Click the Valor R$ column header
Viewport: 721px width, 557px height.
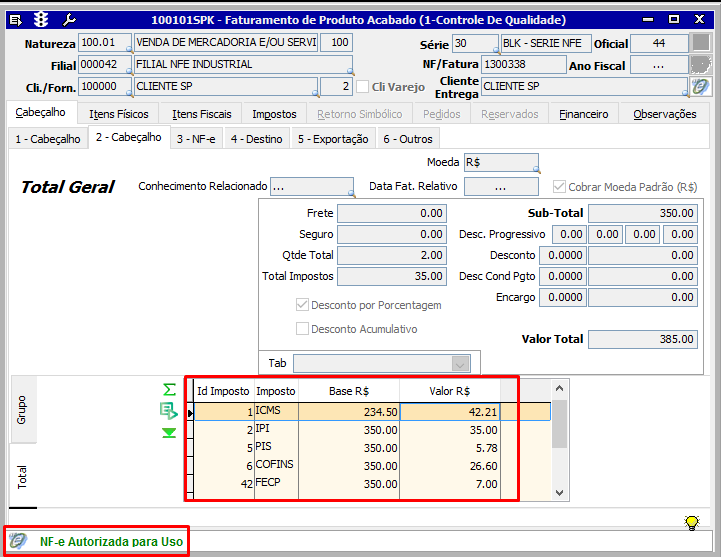click(x=449, y=391)
